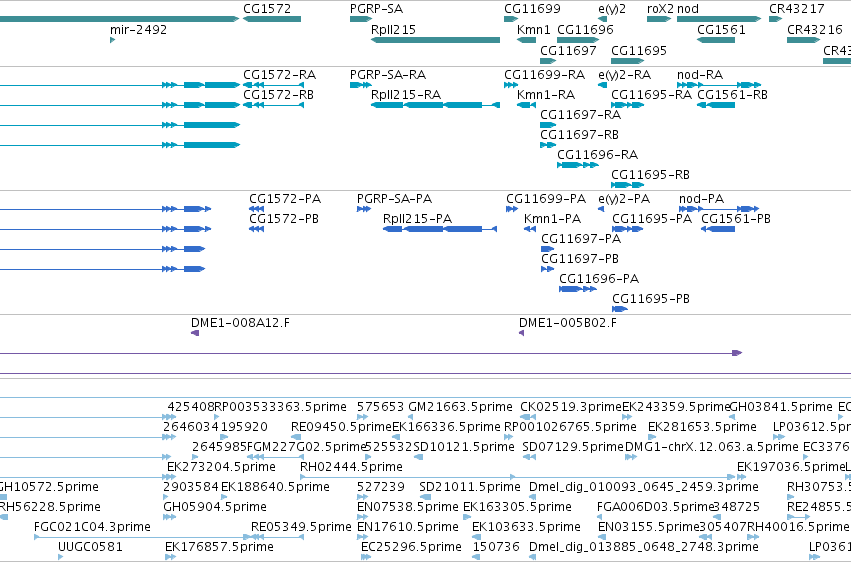851x562 pixels.
Task: Click the CG11699 gene label
Action: 532,9
